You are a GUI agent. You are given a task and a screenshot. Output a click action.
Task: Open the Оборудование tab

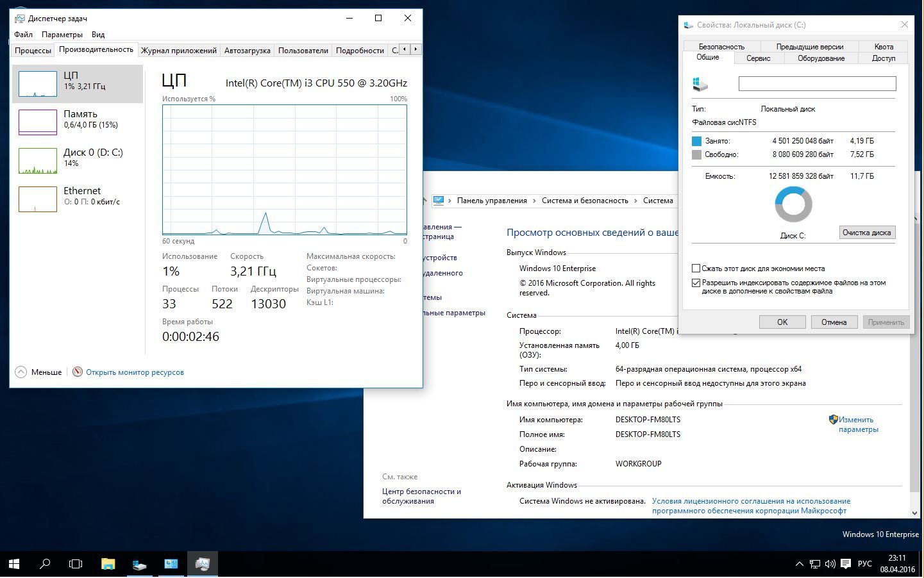pos(821,58)
